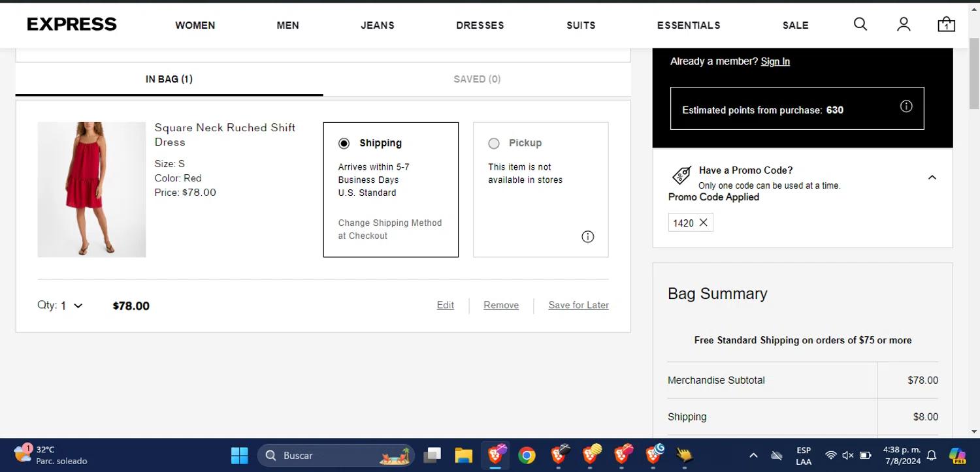
Task: Open the DRESSES menu
Action: point(480,25)
